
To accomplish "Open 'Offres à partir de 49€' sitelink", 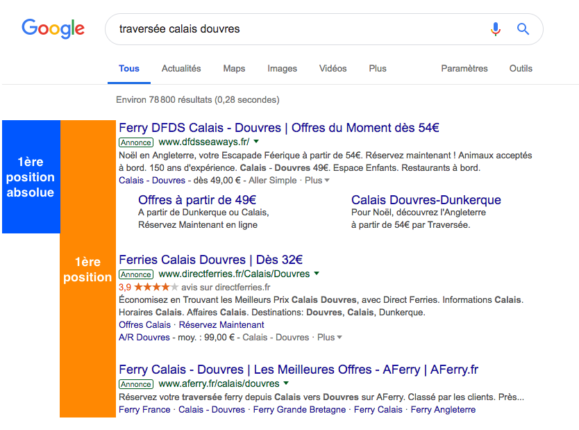I will click(197, 200).
